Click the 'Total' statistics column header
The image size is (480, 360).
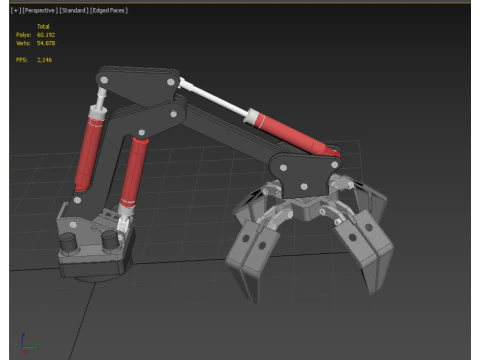pyautogui.click(x=43, y=27)
